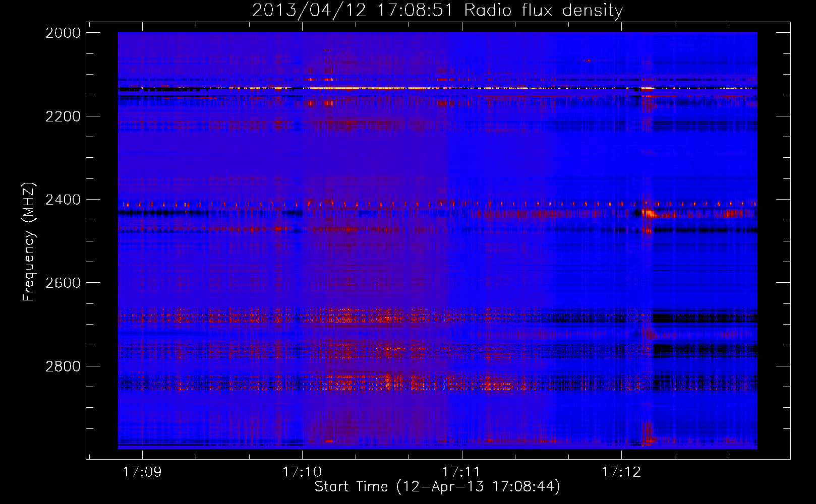Select the 2200 frequency tick label
Image resolution: width=816 pixels, height=504 pixels.
click(x=63, y=116)
